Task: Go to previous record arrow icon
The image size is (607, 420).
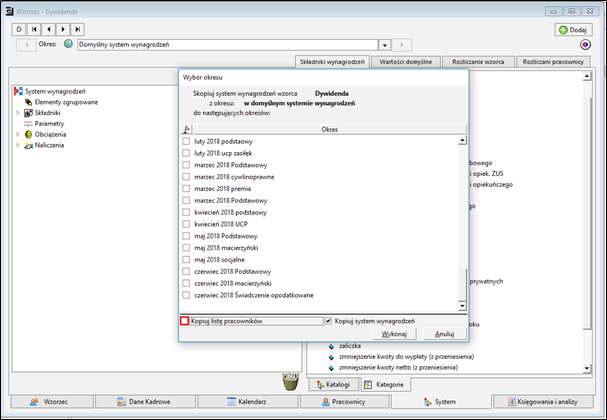Action: click(48, 29)
